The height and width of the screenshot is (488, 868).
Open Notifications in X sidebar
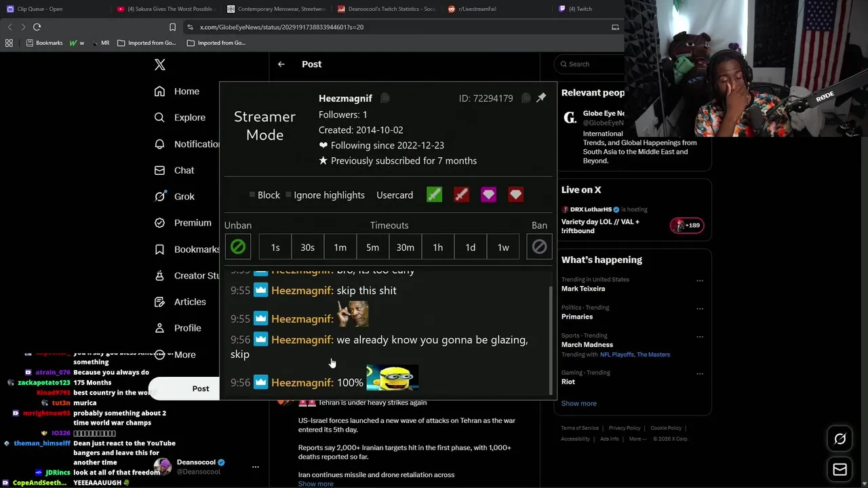pyautogui.click(x=186, y=144)
